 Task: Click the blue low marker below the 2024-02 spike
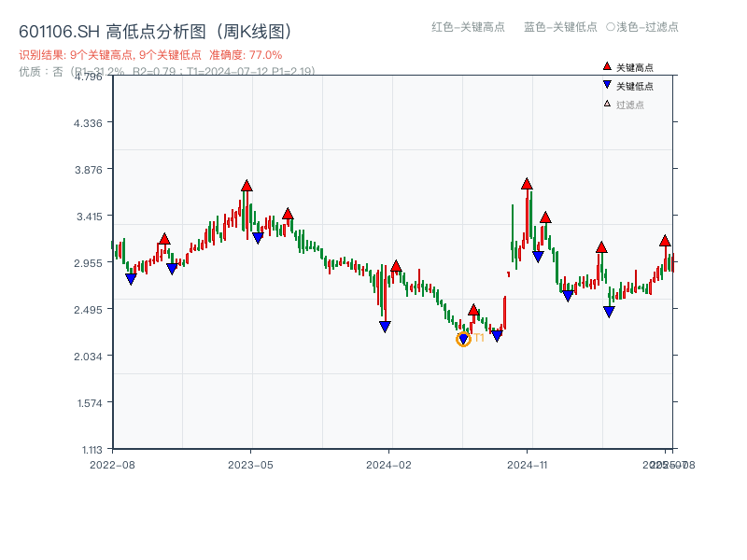point(385,327)
